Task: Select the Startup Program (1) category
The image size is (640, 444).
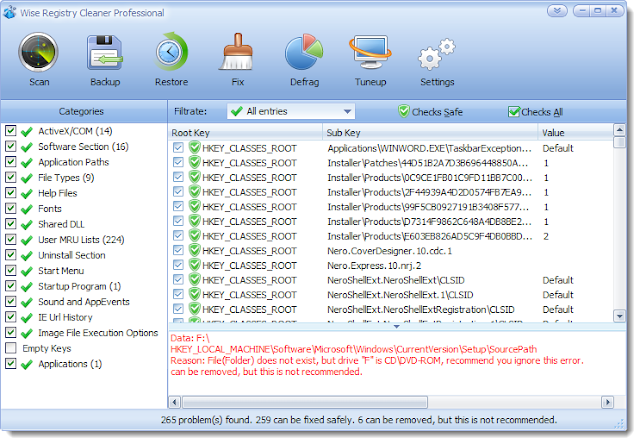Action: click(x=80, y=286)
